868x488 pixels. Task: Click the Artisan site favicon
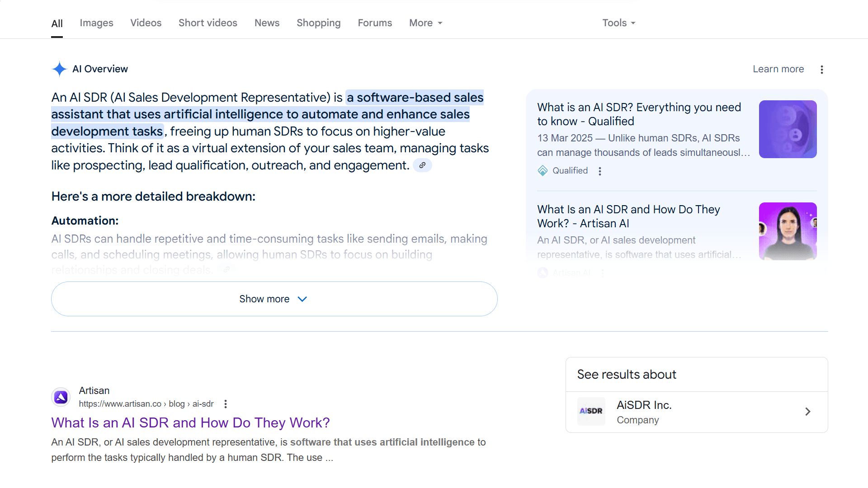pyautogui.click(x=61, y=397)
